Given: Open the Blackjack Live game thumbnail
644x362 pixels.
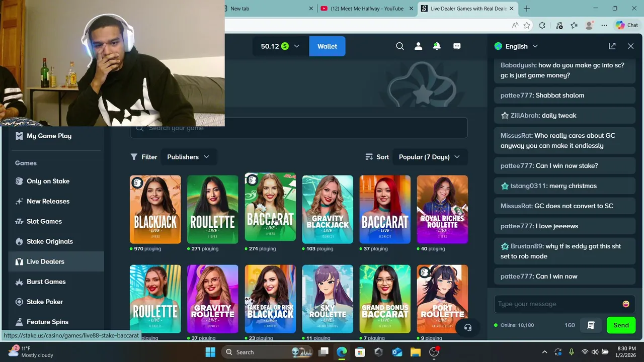Looking at the screenshot, I should point(155,209).
